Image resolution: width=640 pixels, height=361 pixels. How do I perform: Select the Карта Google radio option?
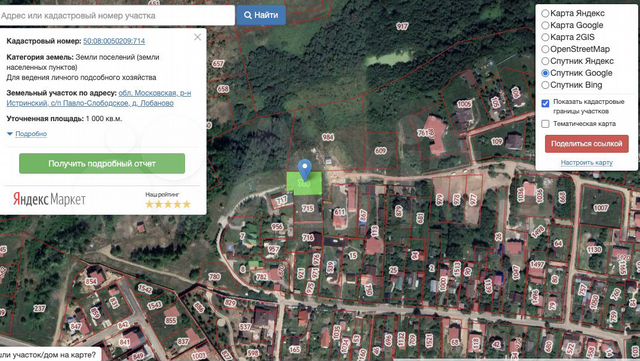(545, 25)
